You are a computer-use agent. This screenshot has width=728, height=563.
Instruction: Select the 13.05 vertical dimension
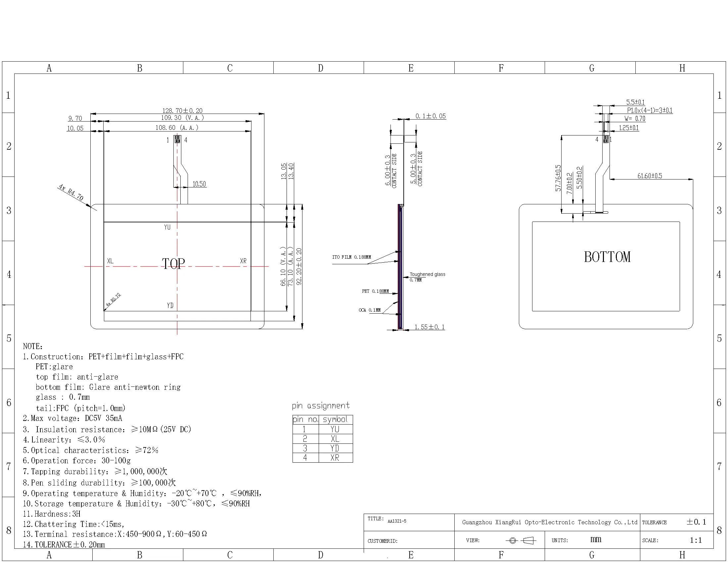[x=284, y=171]
